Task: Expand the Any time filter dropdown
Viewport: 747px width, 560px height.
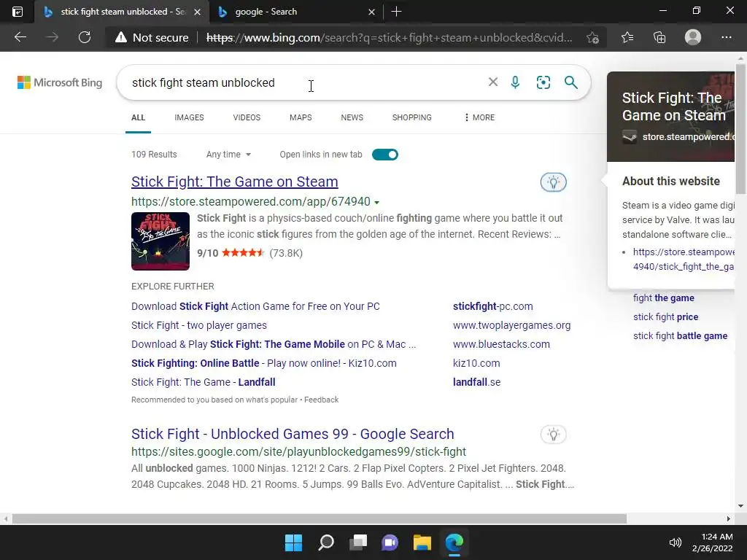Action: click(228, 155)
